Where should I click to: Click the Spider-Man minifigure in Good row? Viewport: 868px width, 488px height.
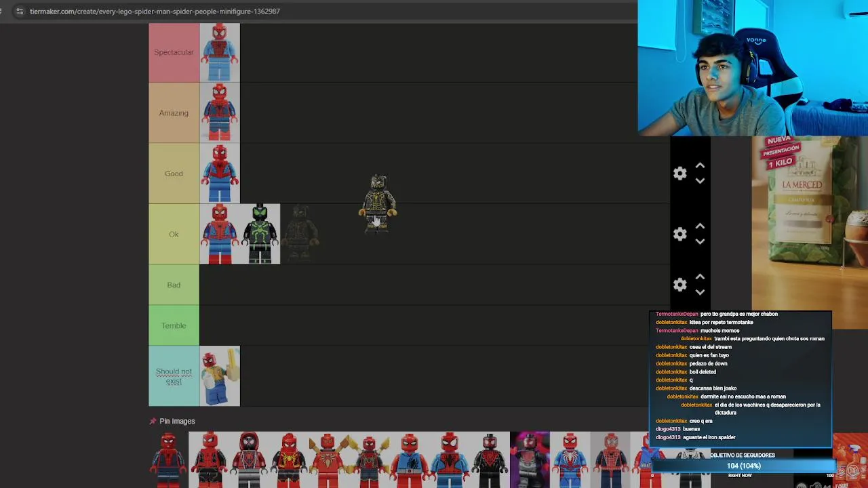click(219, 174)
